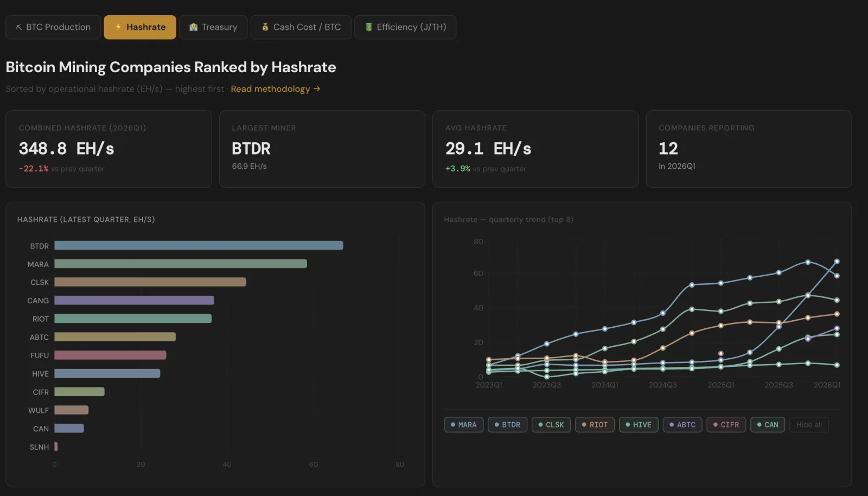Screen dimensions: 868x496
Task: Click the WULF label in bar chart
Action: coord(39,411)
